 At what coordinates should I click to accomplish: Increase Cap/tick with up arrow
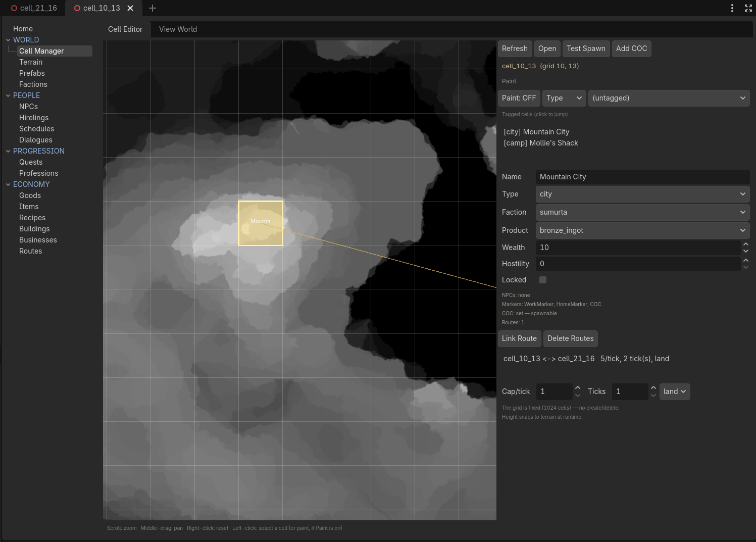tap(578, 388)
